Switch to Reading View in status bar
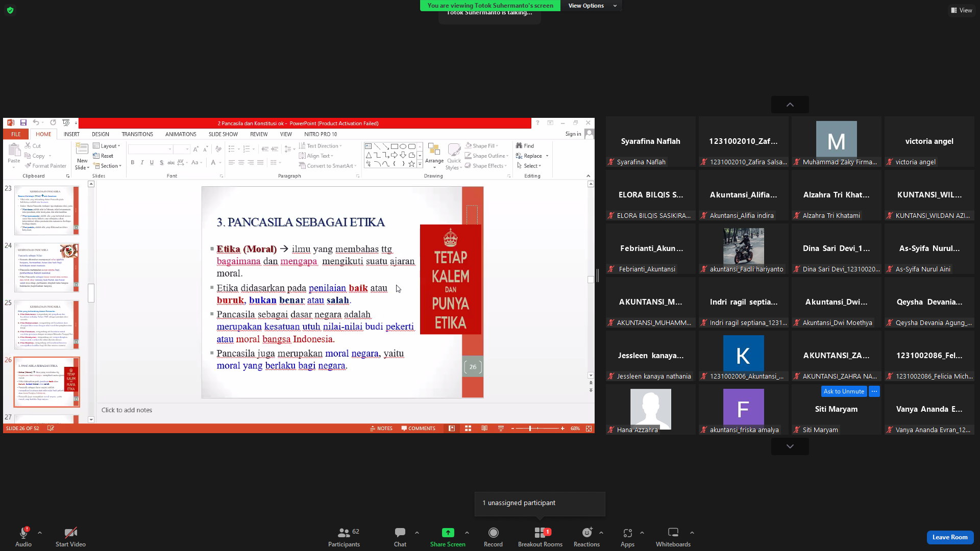Viewport: 980px width, 551px height. click(484, 429)
